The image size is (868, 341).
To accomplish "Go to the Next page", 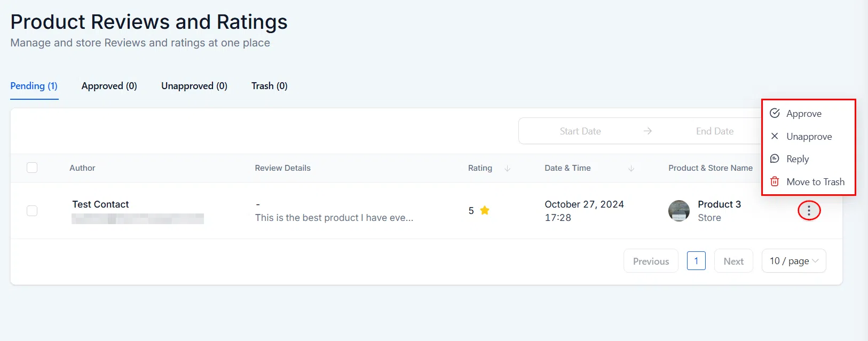I will click(x=733, y=261).
